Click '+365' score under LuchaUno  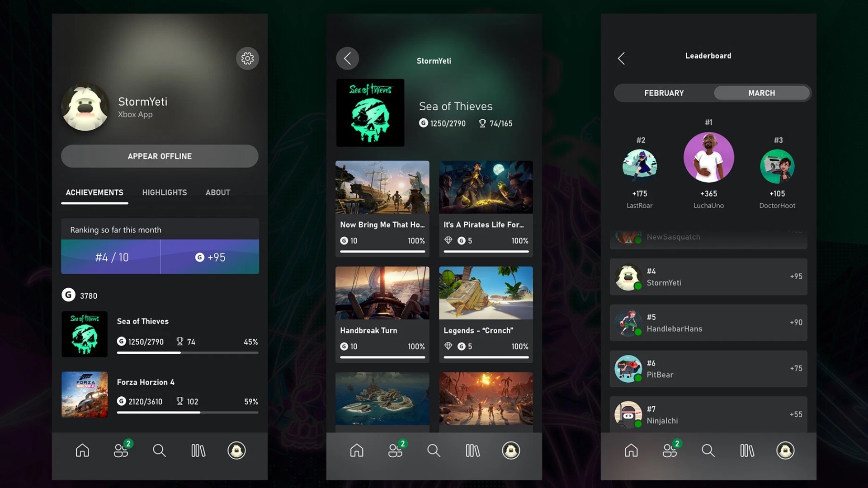[708, 193]
